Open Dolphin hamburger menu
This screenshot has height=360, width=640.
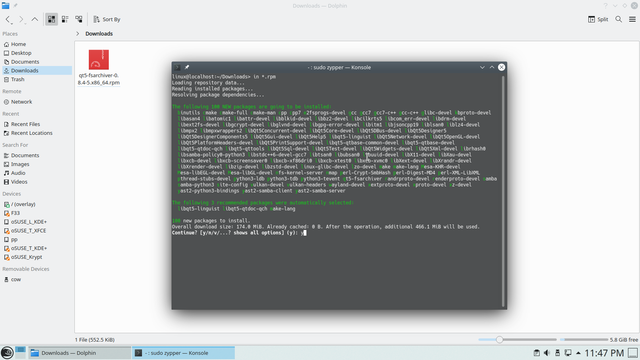tap(632, 19)
